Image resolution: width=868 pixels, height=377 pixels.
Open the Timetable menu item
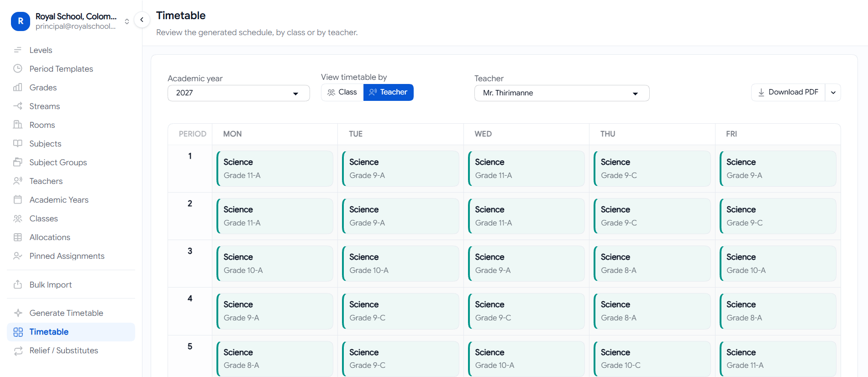point(71,332)
